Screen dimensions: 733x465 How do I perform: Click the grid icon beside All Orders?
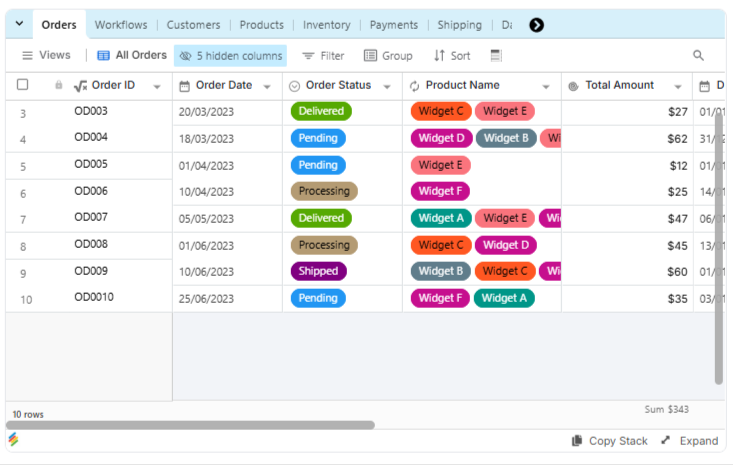pyautogui.click(x=103, y=56)
